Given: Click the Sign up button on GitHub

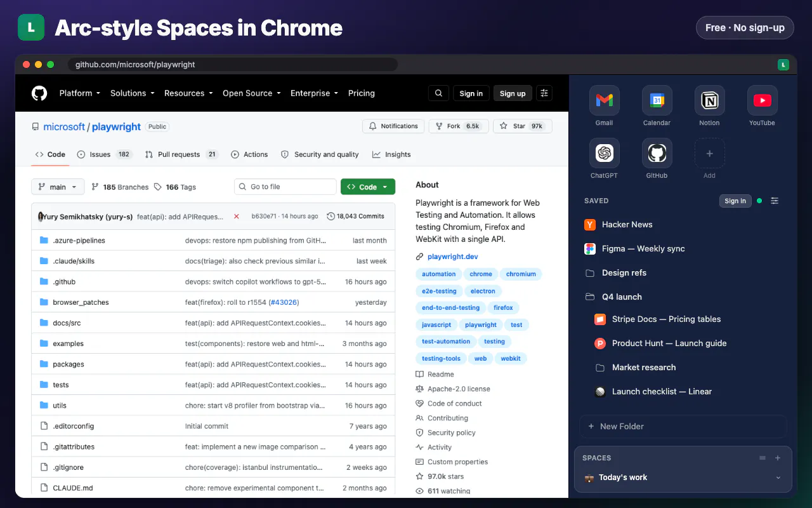Looking at the screenshot, I should point(513,93).
